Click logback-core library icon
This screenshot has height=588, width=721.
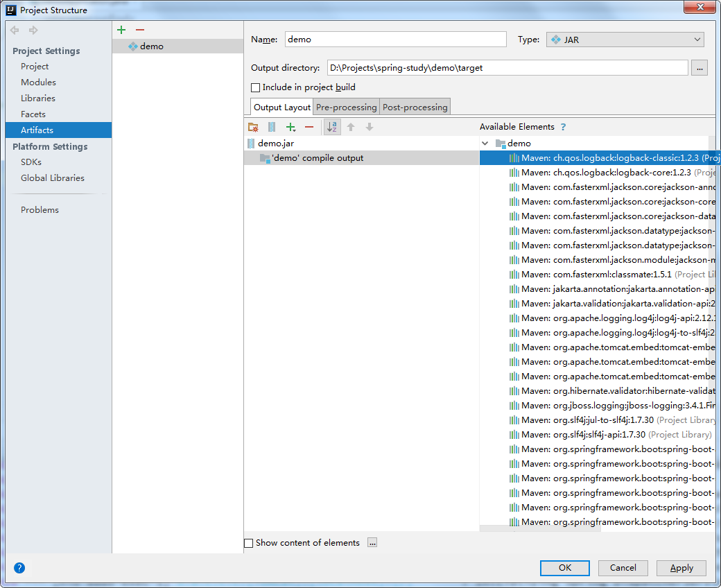click(x=514, y=173)
